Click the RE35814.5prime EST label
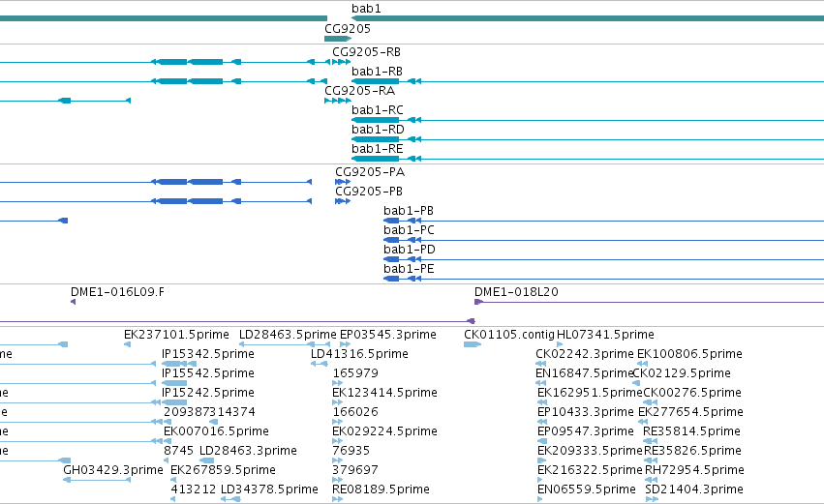The image size is (824, 504). tap(691, 432)
